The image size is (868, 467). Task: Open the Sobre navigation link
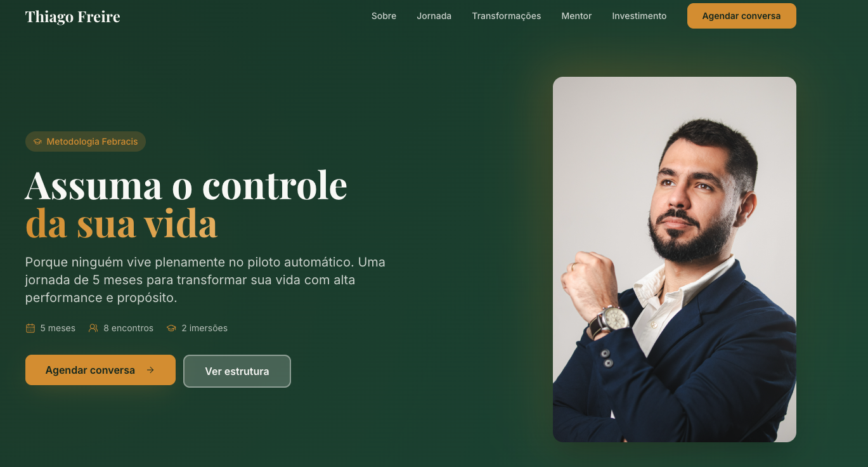384,16
